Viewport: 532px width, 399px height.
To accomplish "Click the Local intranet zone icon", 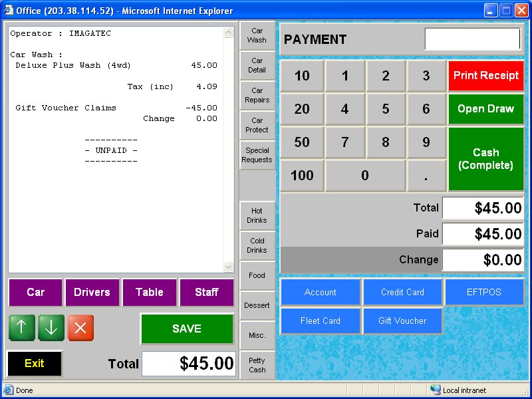I will click(436, 390).
